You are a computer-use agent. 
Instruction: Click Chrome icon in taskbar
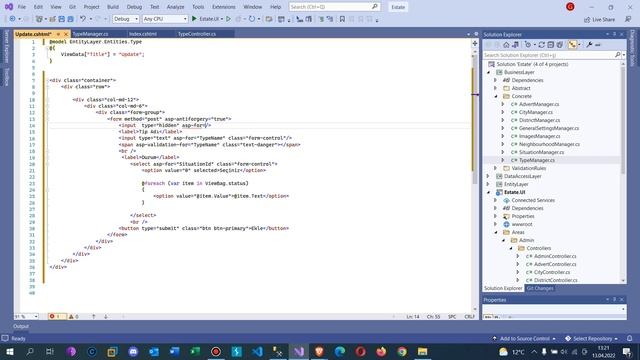402,351
